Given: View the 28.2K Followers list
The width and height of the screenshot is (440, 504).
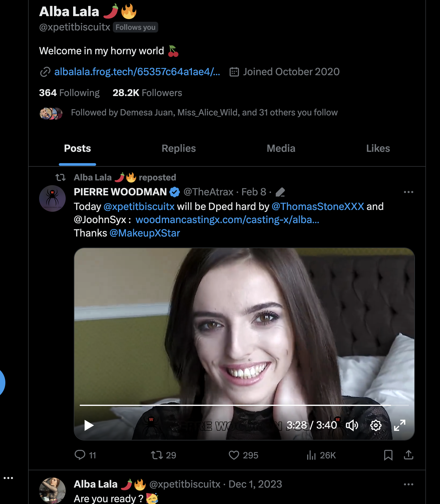Looking at the screenshot, I should [x=147, y=93].
